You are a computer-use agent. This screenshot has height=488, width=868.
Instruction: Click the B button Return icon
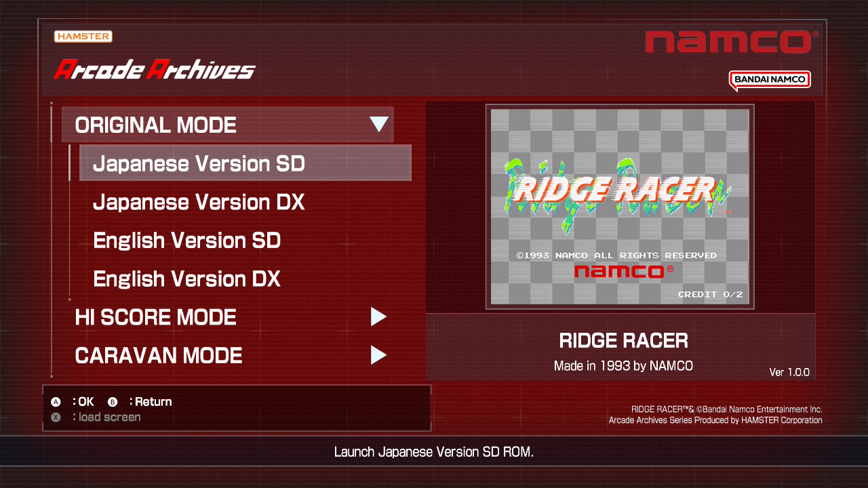tap(113, 402)
